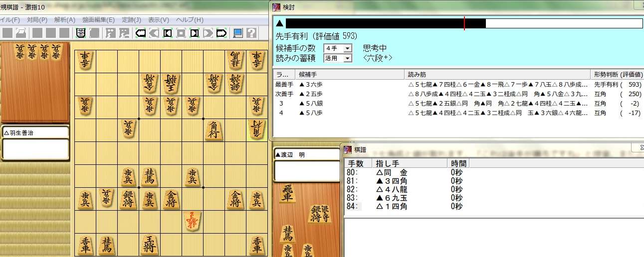Click the black evaluation bar in 検討
The height and width of the screenshot is (257, 644).
pyautogui.click(x=385, y=23)
